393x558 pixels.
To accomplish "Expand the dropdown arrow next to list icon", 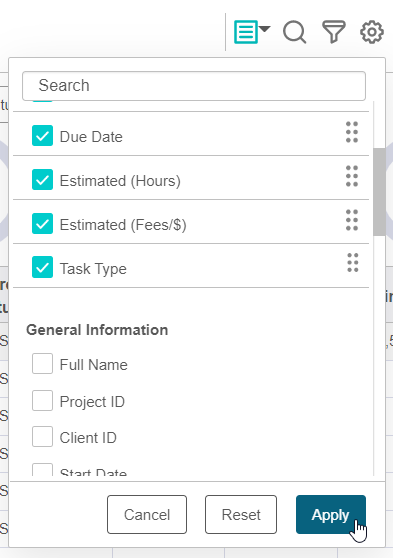I will click(264, 28).
